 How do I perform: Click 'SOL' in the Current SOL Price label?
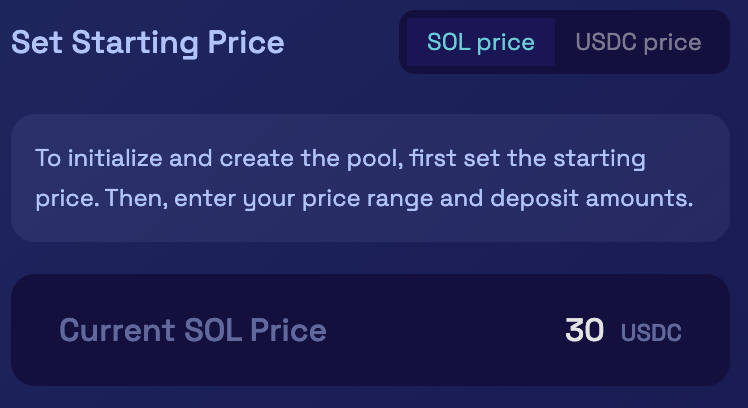pyautogui.click(x=209, y=330)
